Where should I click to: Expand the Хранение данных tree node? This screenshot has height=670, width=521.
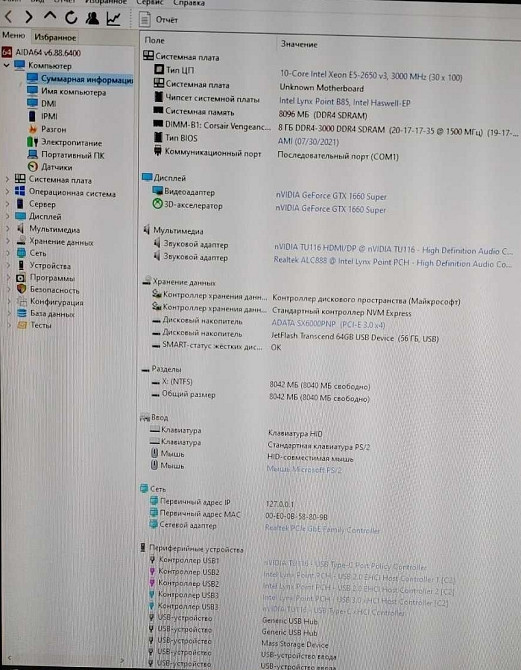(7, 241)
